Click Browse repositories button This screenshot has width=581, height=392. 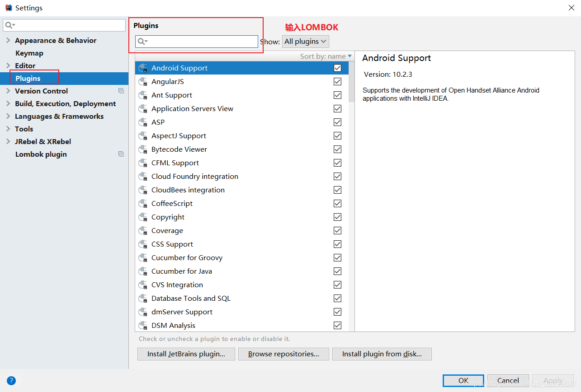pos(283,354)
